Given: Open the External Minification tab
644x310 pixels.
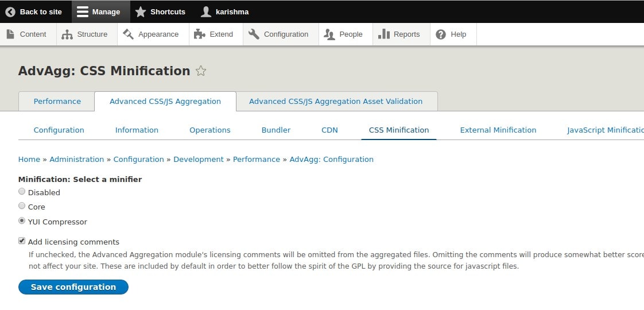Looking at the screenshot, I should [x=498, y=130].
